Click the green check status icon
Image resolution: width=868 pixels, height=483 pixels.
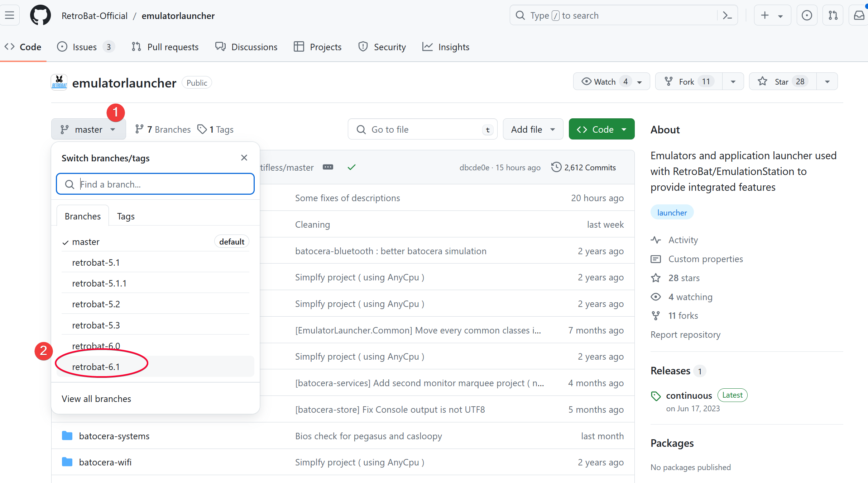point(351,167)
